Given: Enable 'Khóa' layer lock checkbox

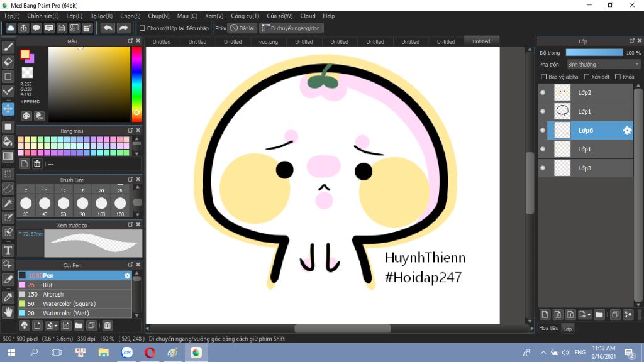Looking at the screenshot, I should coord(618,77).
